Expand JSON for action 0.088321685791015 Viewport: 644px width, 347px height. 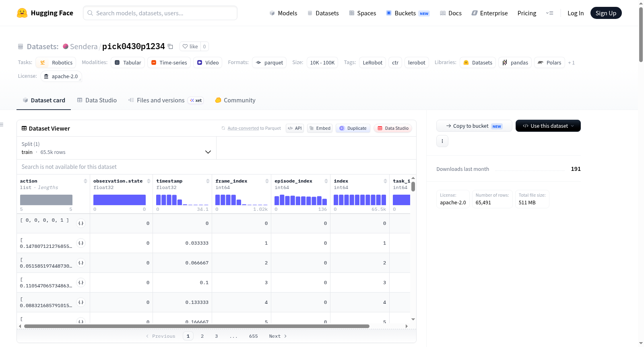[81, 302]
